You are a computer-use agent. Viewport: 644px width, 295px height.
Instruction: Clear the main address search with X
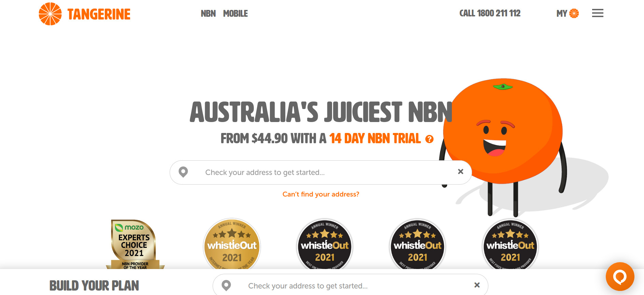pyautogui.click(x=460, y=172)
